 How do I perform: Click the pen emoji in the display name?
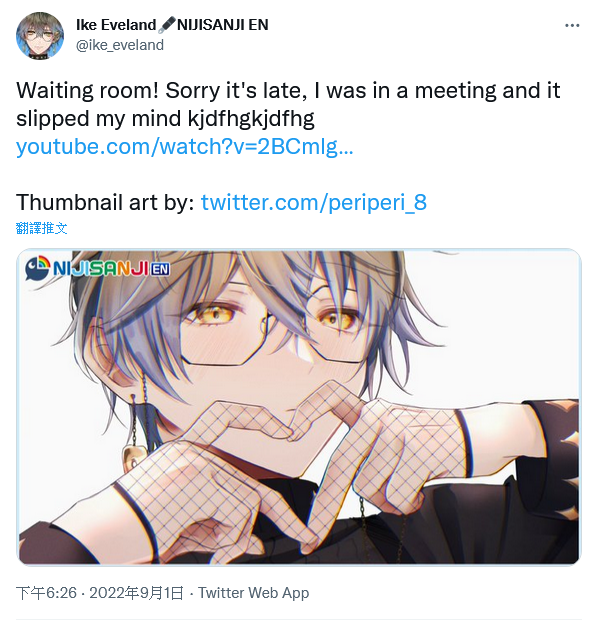pyautogui.click(x=167, y=25)
